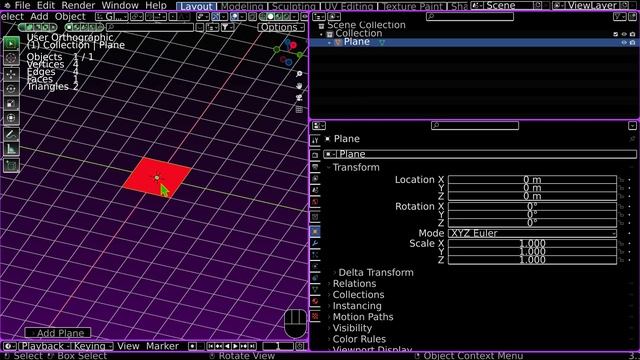This screenshot has width=640, height=360.
Task: Toggle X-ray display in viewport header
Action: click(253, 17)
